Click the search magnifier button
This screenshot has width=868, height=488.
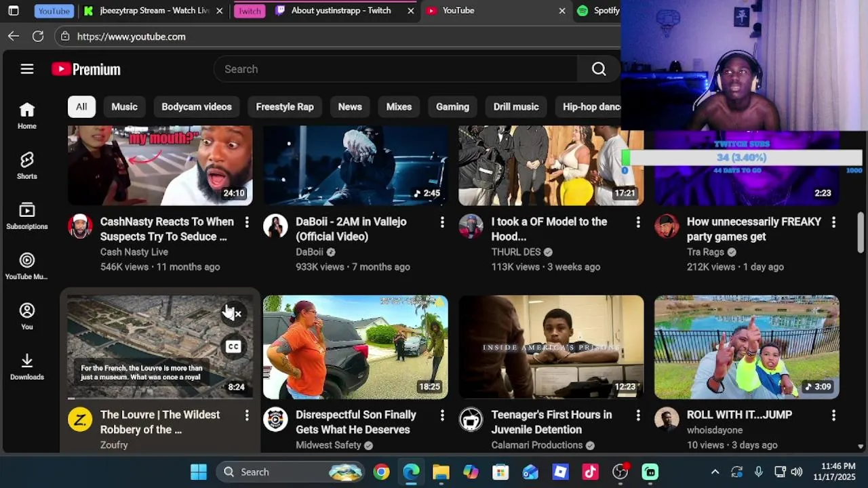[x=599, y=69]
